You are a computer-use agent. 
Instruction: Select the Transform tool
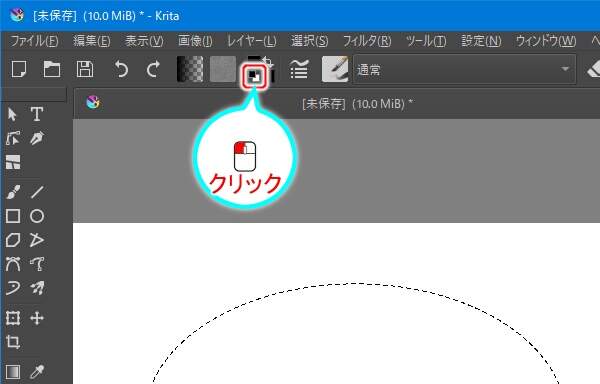click(13, 318)
